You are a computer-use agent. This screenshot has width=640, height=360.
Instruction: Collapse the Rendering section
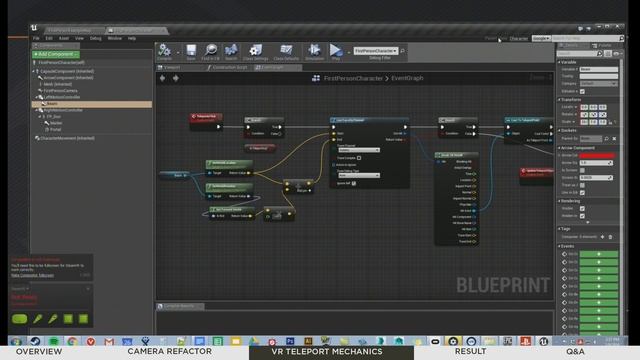559,201
